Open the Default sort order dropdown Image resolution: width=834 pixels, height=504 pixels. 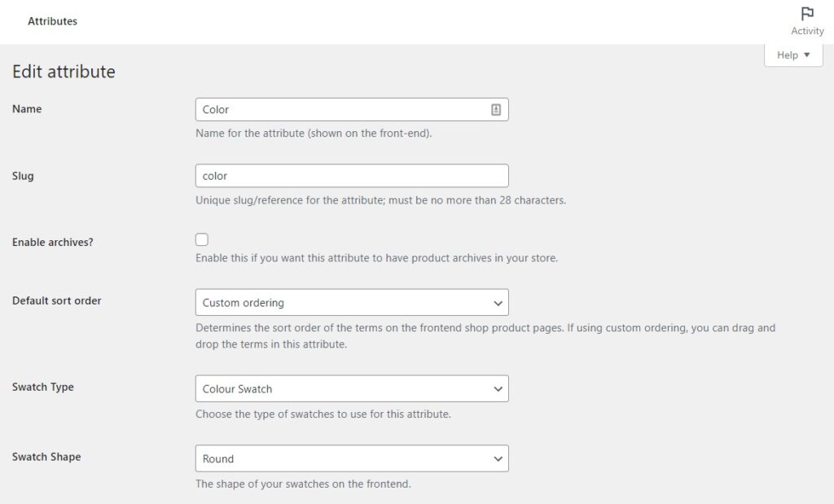tap(352, 302)
